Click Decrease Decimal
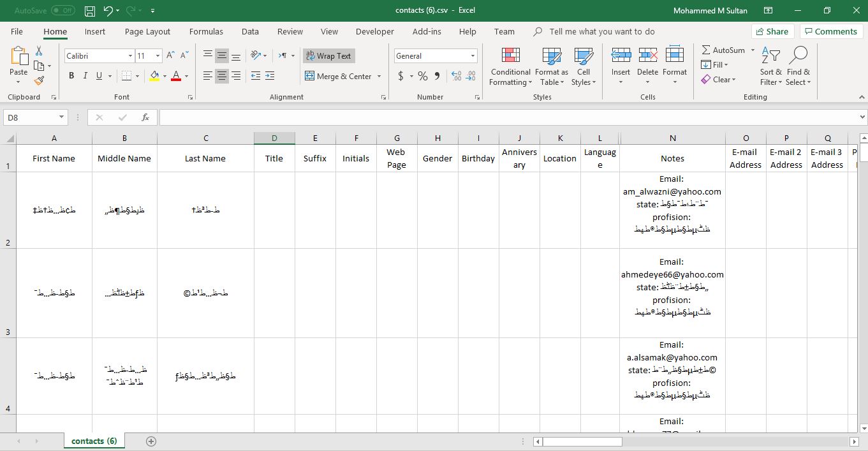Screen dimensions: 868x451 coord(471,76)
